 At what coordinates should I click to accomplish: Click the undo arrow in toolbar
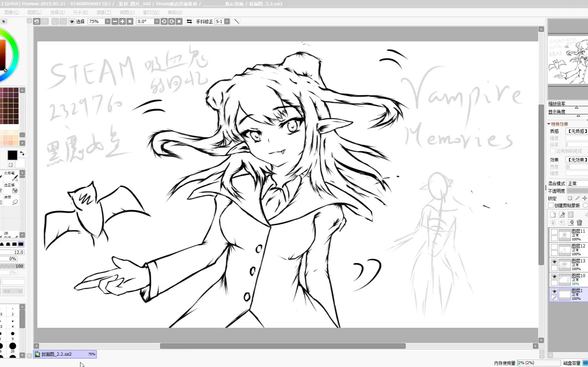click(x=36, y=22)
